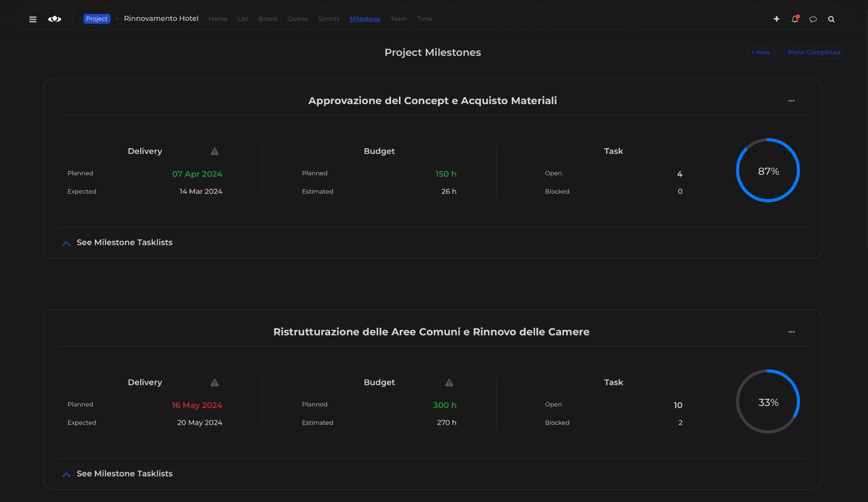Screen dimensions: 868x502
Task: Switch to the Board tab
Action: [x=268, y=19]
